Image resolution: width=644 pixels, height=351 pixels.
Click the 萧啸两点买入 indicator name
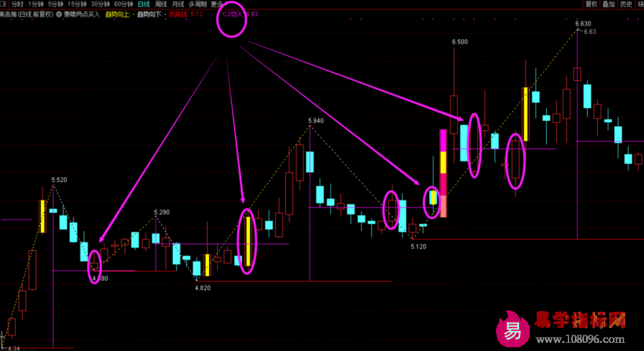pos(81,14)
